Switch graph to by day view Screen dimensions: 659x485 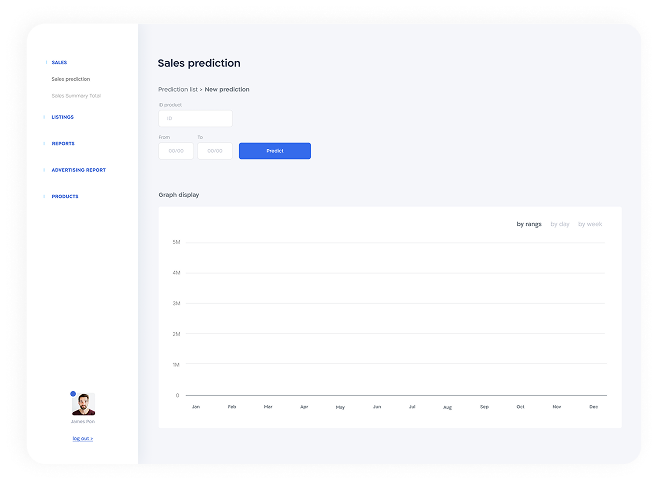pos(560,224)
